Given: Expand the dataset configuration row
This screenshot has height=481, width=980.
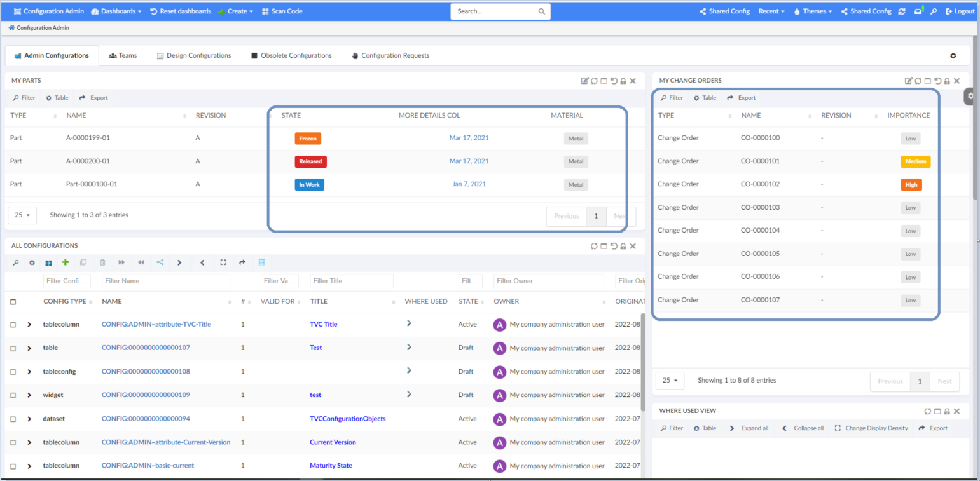Looking at the screenshot, I should click(29, 419).
